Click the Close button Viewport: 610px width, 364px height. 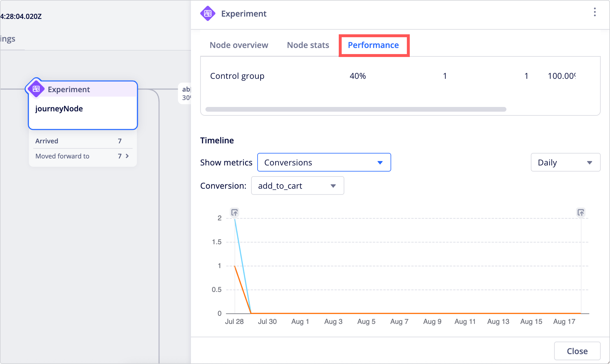pyautogui.click(x=577, y=351)
